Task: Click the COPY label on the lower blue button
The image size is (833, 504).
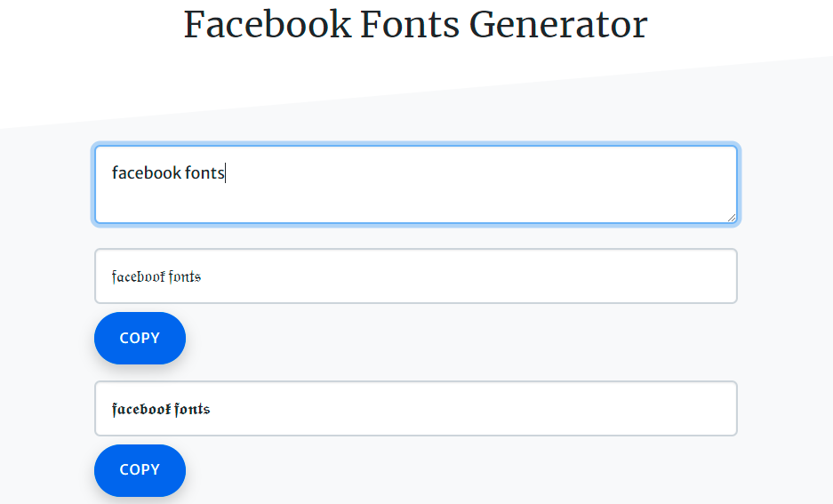Action: tap(140, 470)
